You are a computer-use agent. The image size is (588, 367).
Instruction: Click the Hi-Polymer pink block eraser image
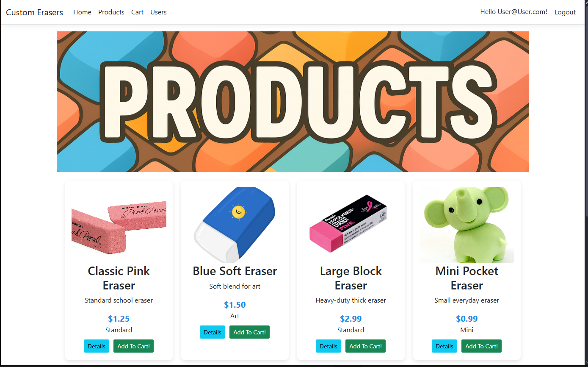(351, 225)
